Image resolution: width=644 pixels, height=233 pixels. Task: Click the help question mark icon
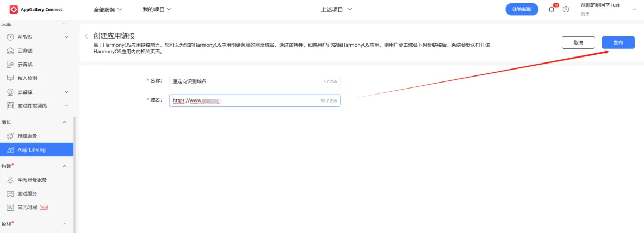point(566,9)
